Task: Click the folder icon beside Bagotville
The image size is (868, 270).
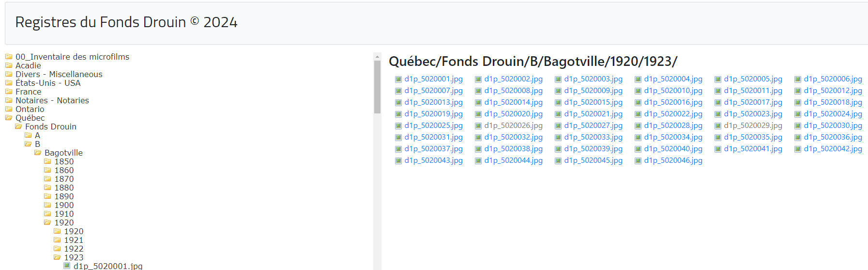Action: pos(38,153)
